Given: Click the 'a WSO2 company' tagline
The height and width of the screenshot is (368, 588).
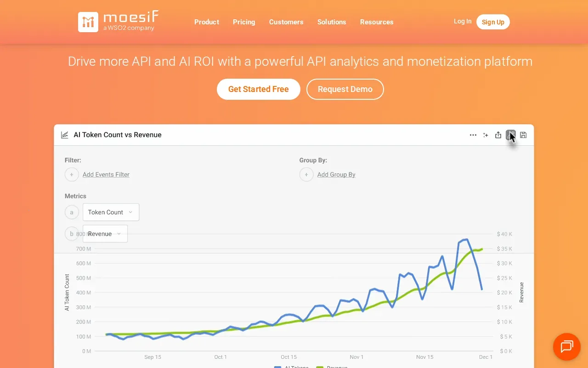Looking at the screenshot, I should coord(129,28).
